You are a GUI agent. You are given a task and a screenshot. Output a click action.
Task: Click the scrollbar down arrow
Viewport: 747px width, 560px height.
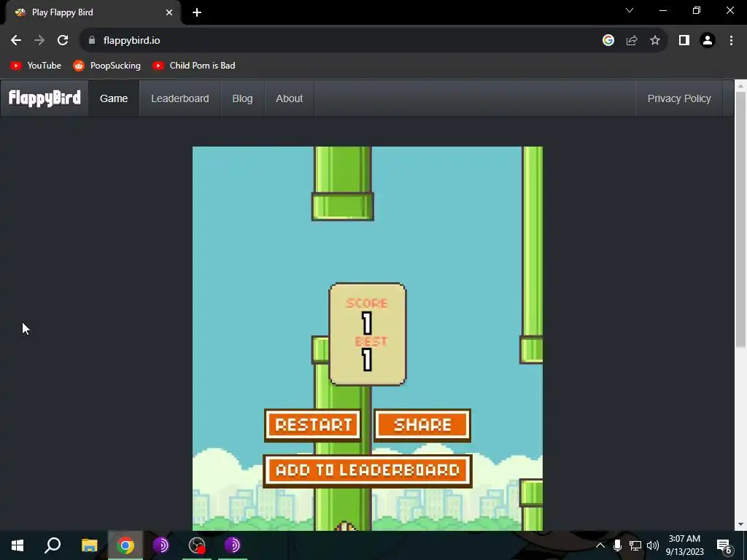pyautogui.click(x=741, y=525)
